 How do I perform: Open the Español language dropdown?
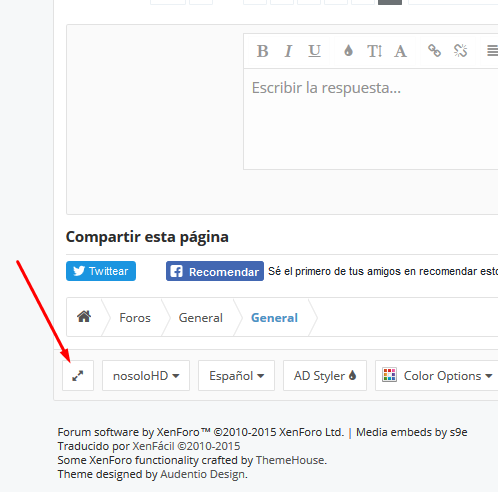pos(236,376)
